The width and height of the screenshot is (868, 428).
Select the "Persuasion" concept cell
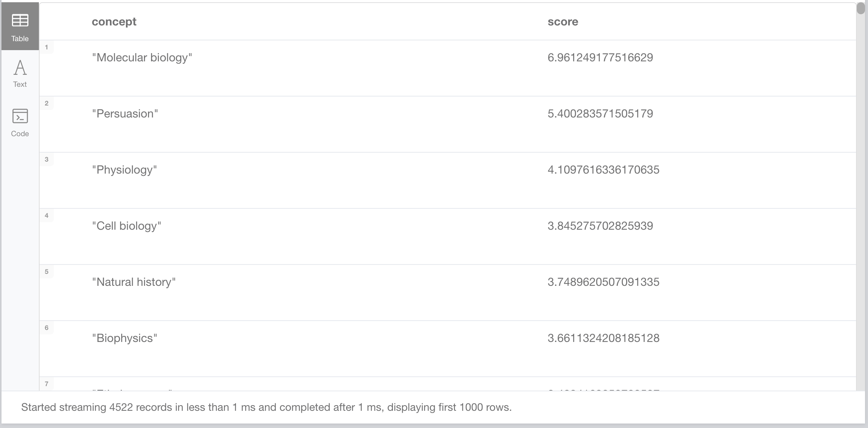[x=125, y=114]
